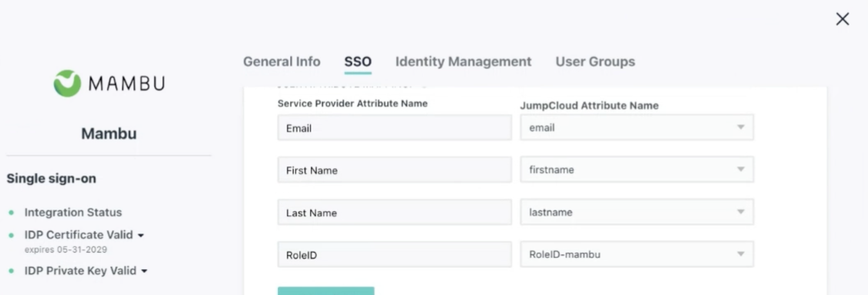Expand IDP Certificate Valid details arrow
This screenshot has width=868, height=295.
(141, 235)
